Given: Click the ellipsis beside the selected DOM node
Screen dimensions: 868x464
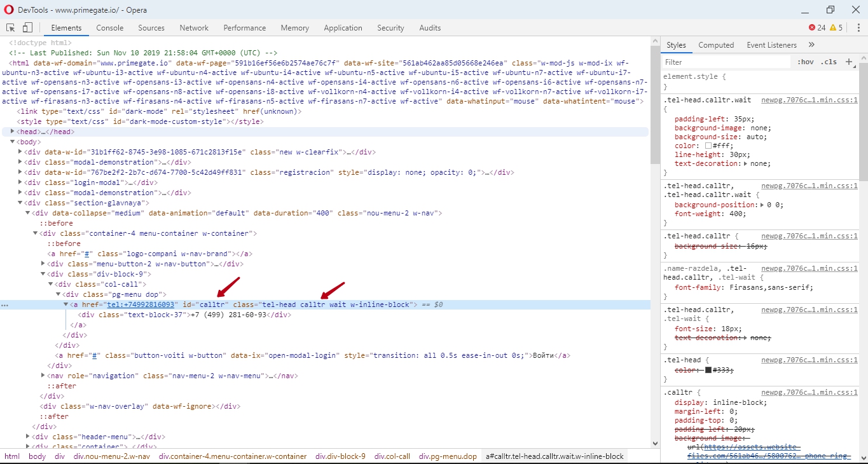Looking at the screenshot, I should pyautogui.click(x=5, y=305).
